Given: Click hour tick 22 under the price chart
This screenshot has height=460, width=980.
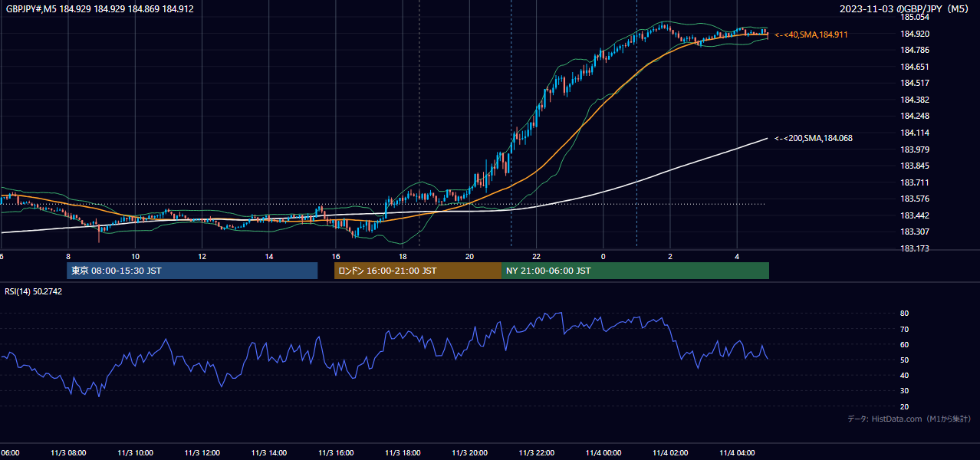Looking at the screenshot, I should (x=537, y=256).
